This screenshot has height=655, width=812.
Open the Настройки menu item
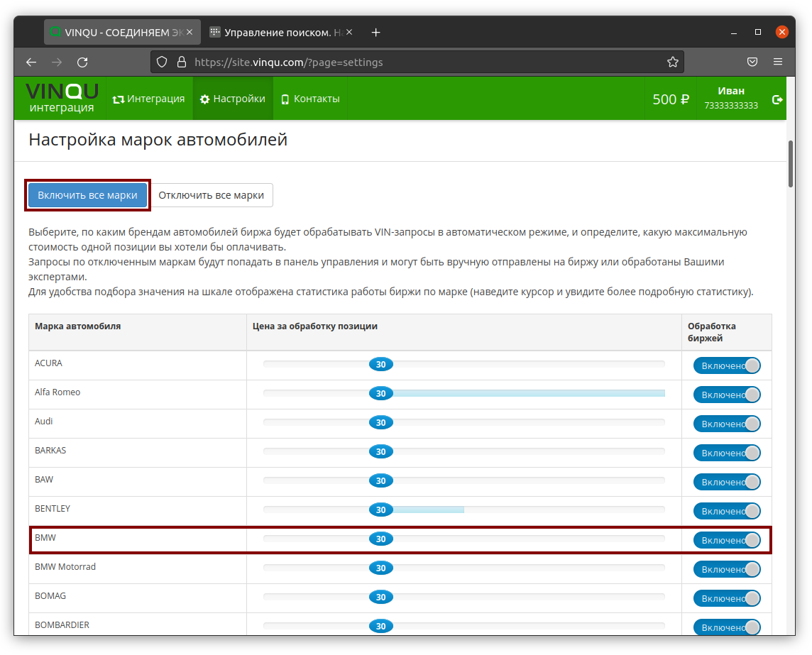tap(233, 99)
